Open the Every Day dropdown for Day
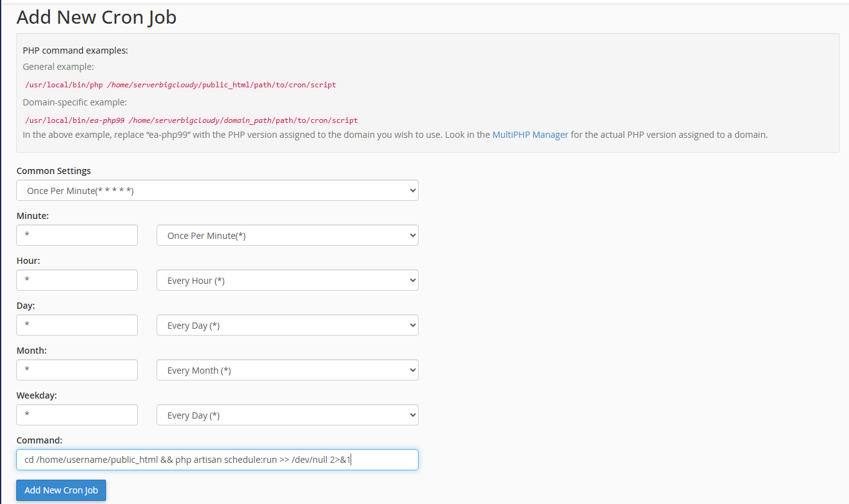The image size is (849, 504). 287,325
